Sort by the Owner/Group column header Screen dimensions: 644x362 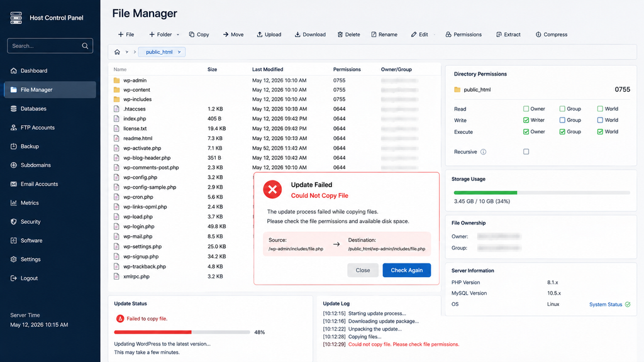(x=396, y=69)
